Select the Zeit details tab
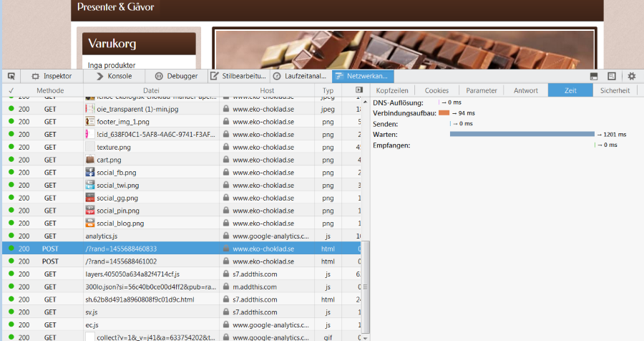 570,90
